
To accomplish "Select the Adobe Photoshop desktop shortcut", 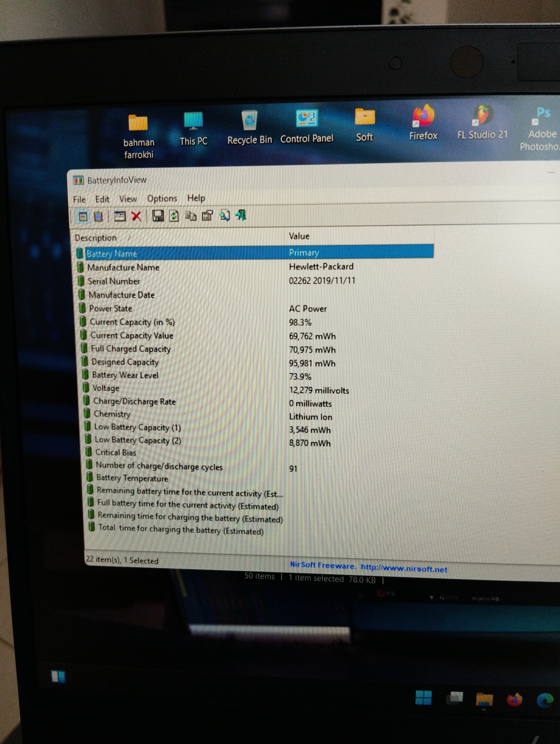I will [x=540, y=129].
